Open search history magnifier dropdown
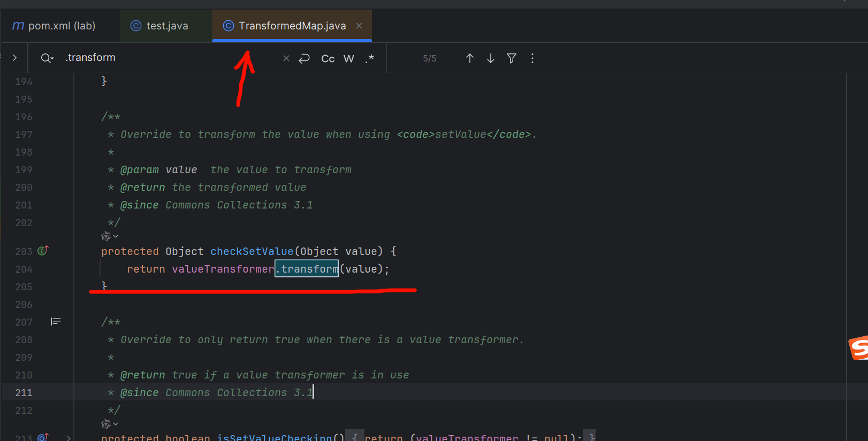Viewport: 868px width, 441px height. 47,58
